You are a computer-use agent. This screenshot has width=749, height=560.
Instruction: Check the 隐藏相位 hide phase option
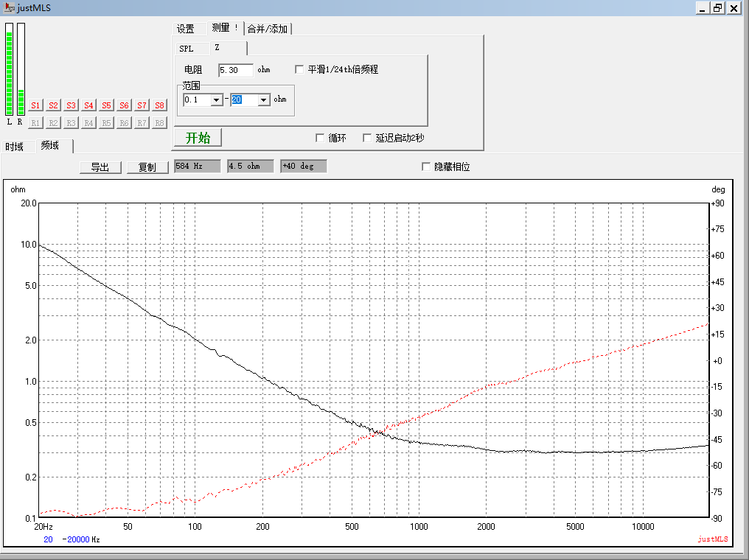(x=426, y=167)
